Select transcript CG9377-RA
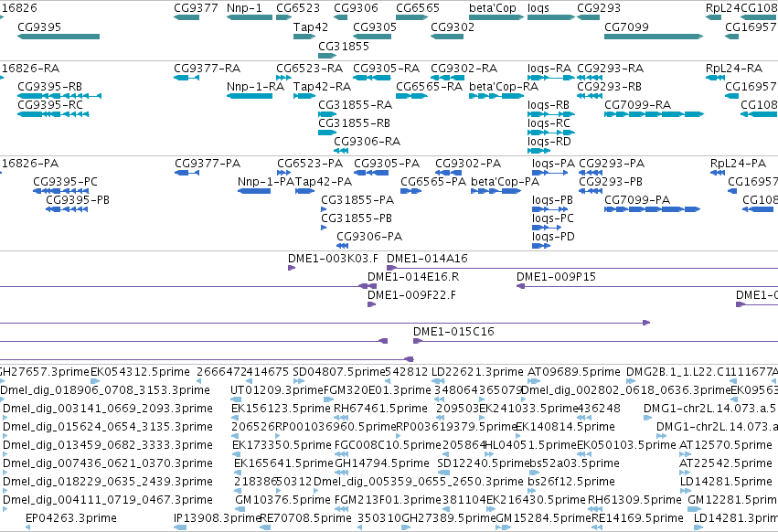The height and width of the screenshot is (532, 778). tap(187, 78)
